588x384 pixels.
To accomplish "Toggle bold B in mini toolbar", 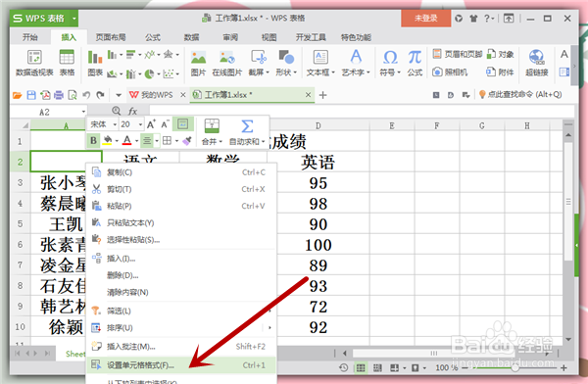I will (x=93, y=141).
